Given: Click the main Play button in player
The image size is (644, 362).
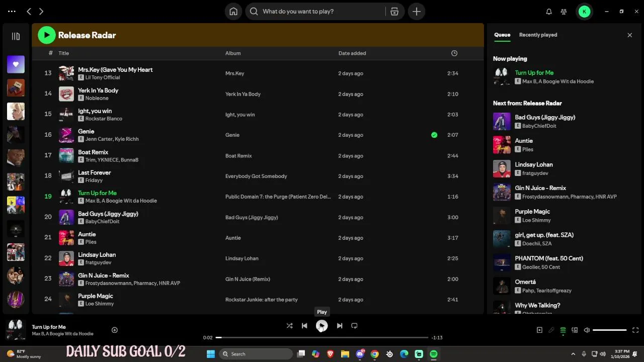Looking at the screenshot, I should click(x=322, y=326).
